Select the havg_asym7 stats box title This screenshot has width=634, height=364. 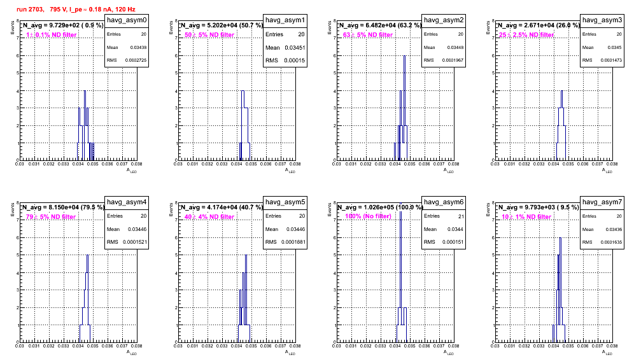click(602, 202)
